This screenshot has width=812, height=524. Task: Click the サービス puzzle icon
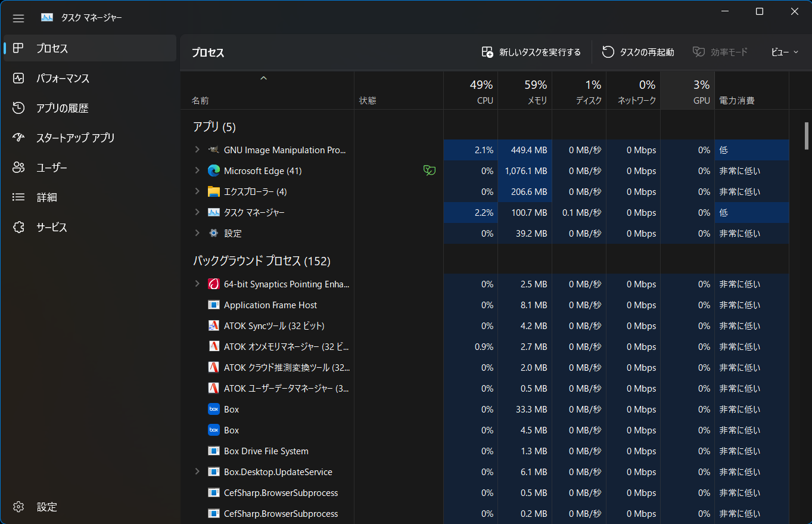pos(18,227)
